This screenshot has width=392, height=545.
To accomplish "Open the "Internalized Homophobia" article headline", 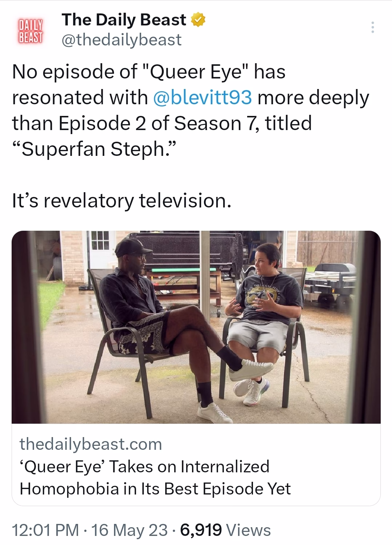I will click(155, 477).
